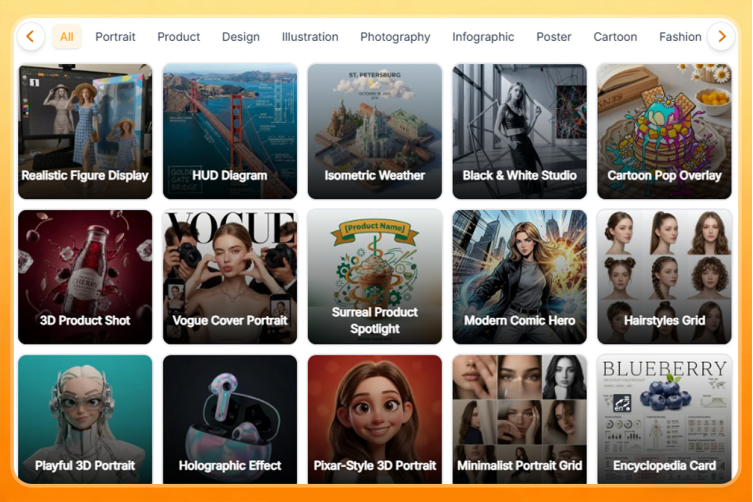Open the Product category tab
This screenshot has height=502, width=753.
179,37
